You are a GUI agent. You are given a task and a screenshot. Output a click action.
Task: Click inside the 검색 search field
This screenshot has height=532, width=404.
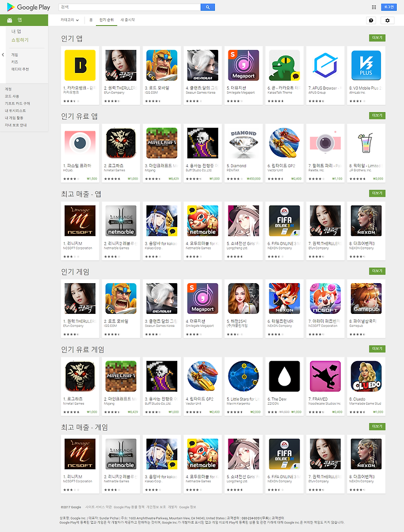130,7
